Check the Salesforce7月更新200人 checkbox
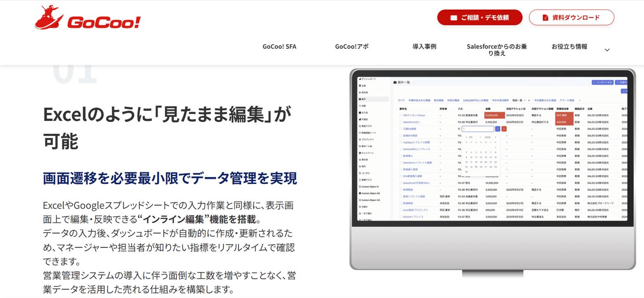Image resolution: width=644 pixels, height=298 pixels. pos(401,183)
